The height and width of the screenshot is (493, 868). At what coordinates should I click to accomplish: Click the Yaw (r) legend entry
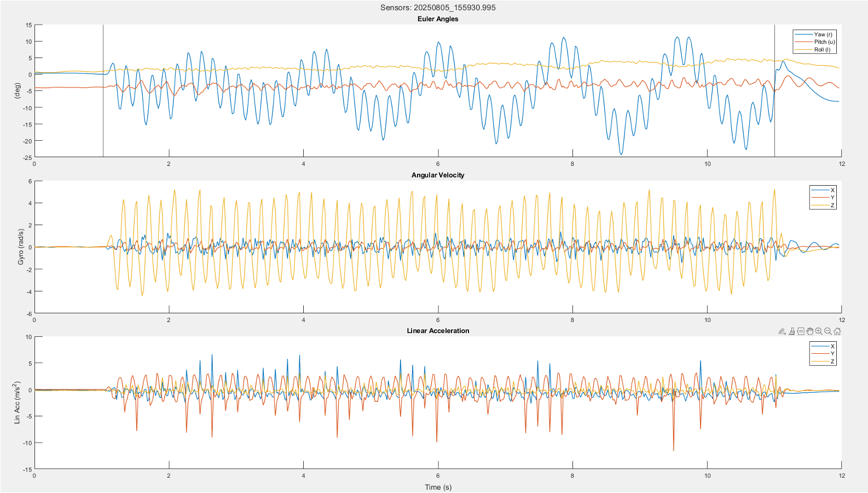coord(814,35)
